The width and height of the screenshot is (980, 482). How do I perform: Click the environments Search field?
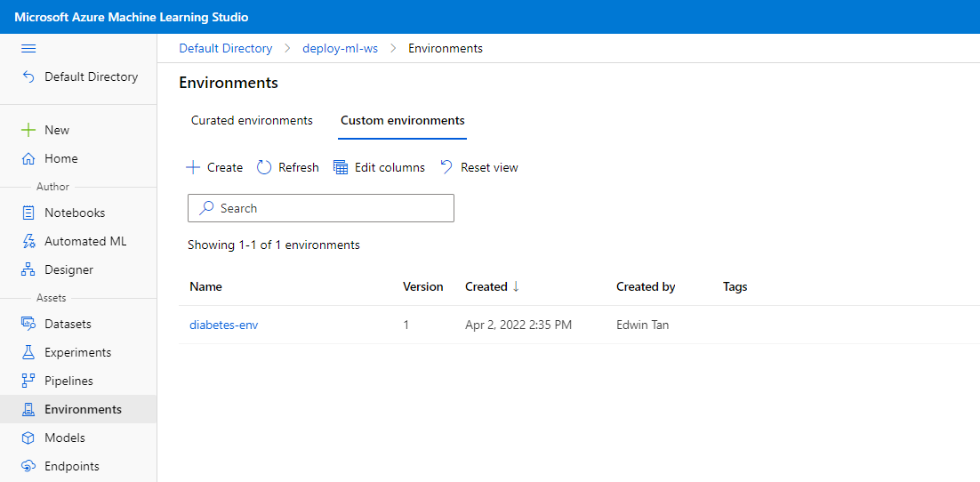coord(321,208)
